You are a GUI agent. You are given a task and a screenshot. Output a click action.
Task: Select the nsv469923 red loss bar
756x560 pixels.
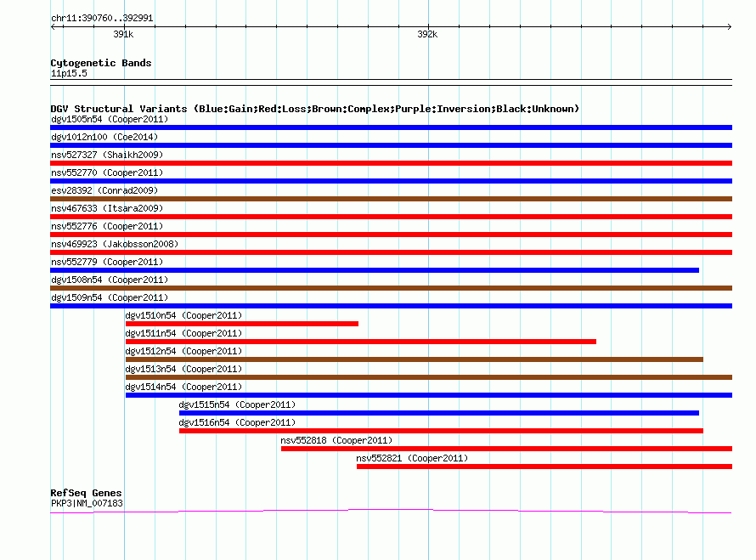tap(391, 252)
